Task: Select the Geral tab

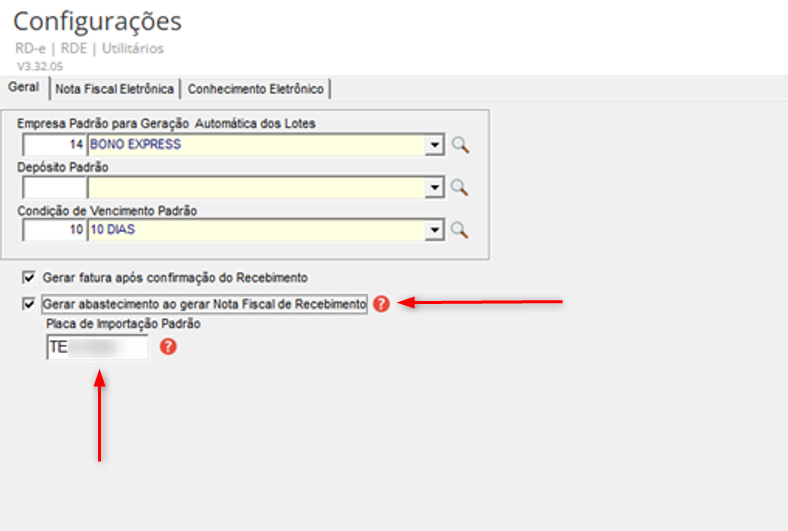Action: click(x=23, y=88)
